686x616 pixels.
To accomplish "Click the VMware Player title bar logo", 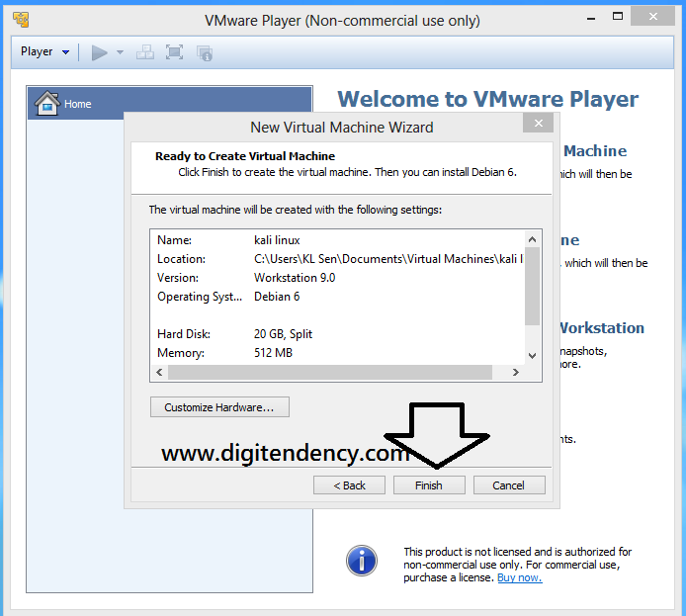I will [x=21, y=19].
